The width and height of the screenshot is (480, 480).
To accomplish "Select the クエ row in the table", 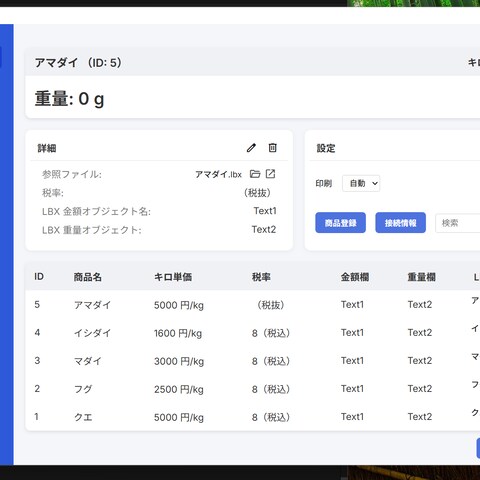I will point(253,417).
